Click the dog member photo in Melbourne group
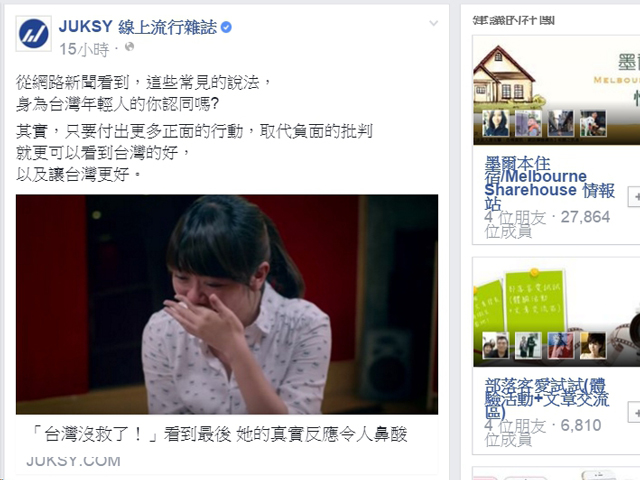The width and height of the screenshot is (640, 480). click(x=593, y=123)
